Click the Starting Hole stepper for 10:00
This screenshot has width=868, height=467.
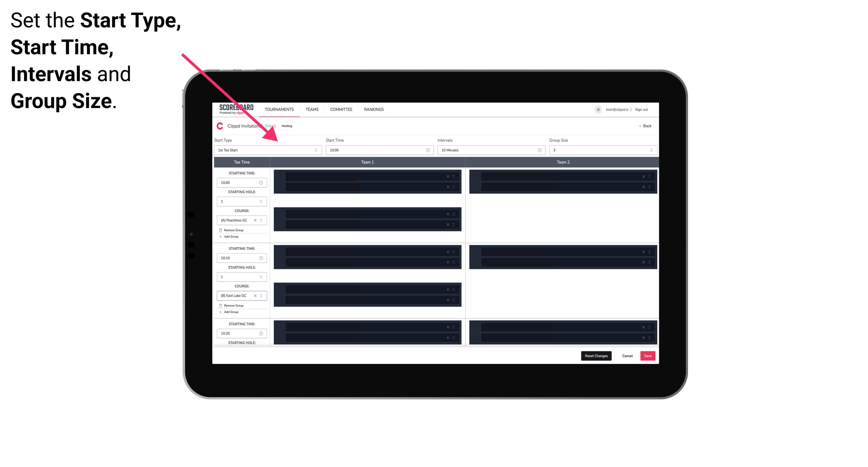point(261,201)
